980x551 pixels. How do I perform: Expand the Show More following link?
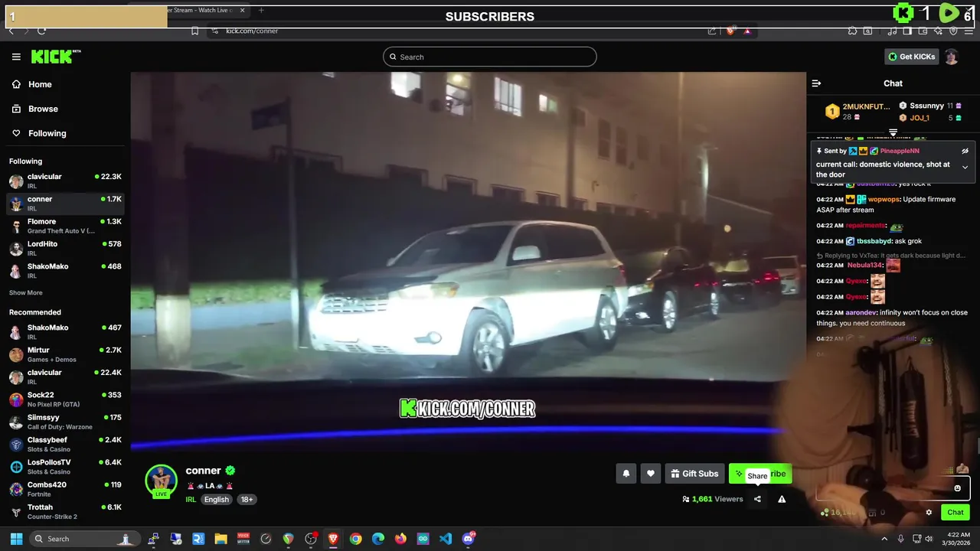[x=25, y=292]
